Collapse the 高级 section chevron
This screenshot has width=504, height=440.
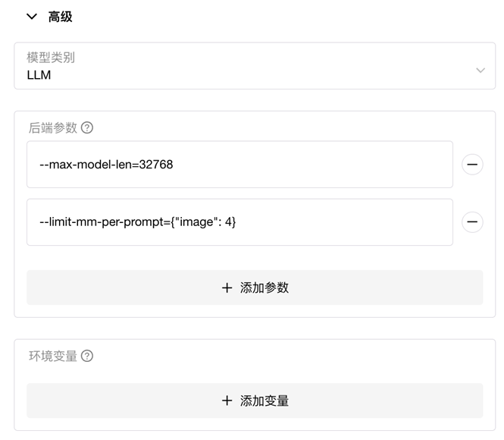(32, 17)
